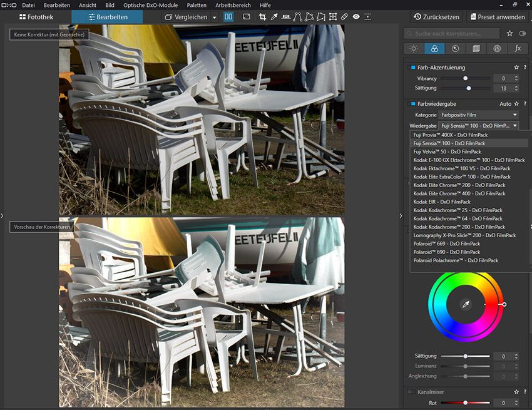The image size is (532, 410).
Task: Enable the Kanalmixer toggle
Action: [x=411, y=392]
